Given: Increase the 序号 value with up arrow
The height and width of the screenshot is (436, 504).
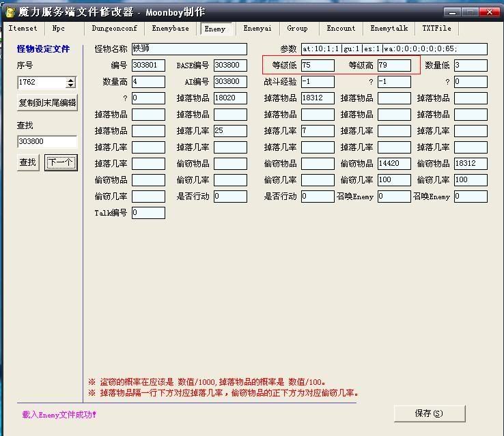Looking at the screenshot, I should 71,80.
